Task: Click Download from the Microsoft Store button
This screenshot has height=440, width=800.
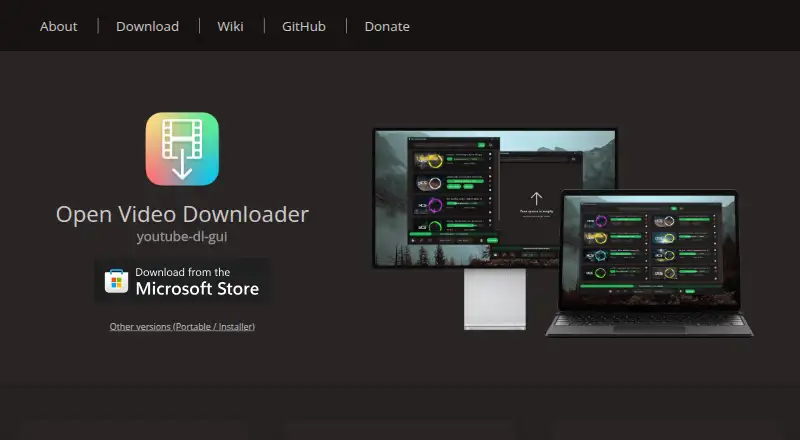Action: pyautogui.click(x=182, y=281)
